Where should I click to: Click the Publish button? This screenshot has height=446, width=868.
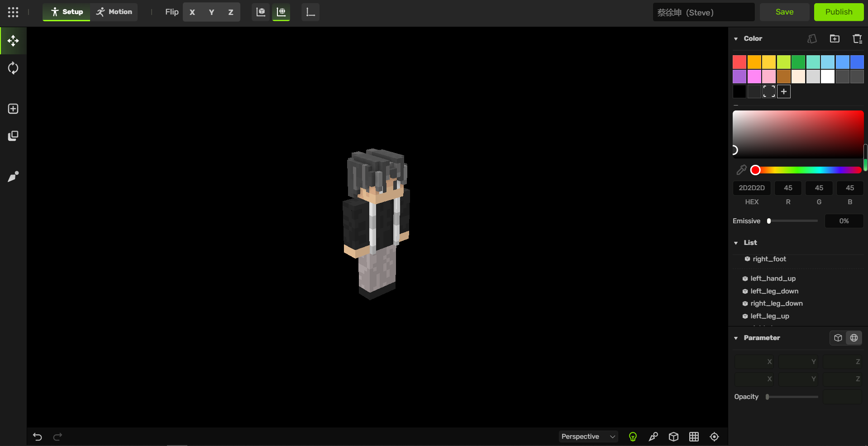[839, 12]
